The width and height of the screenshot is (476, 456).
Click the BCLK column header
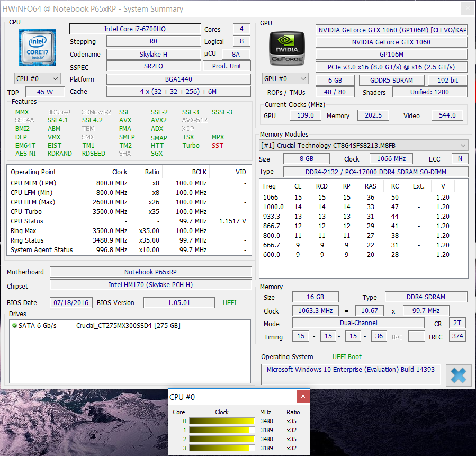coord(186,172)
